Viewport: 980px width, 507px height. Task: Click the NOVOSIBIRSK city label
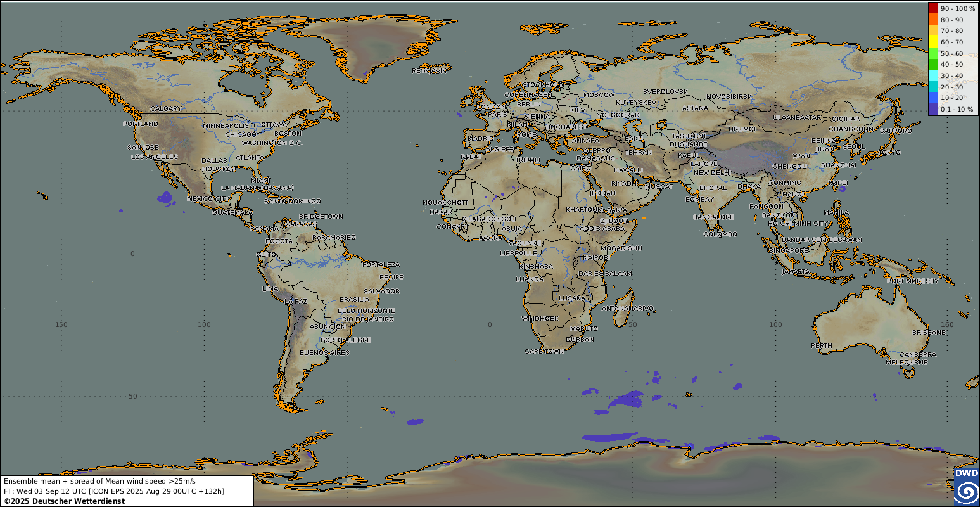tap(729, 96)
